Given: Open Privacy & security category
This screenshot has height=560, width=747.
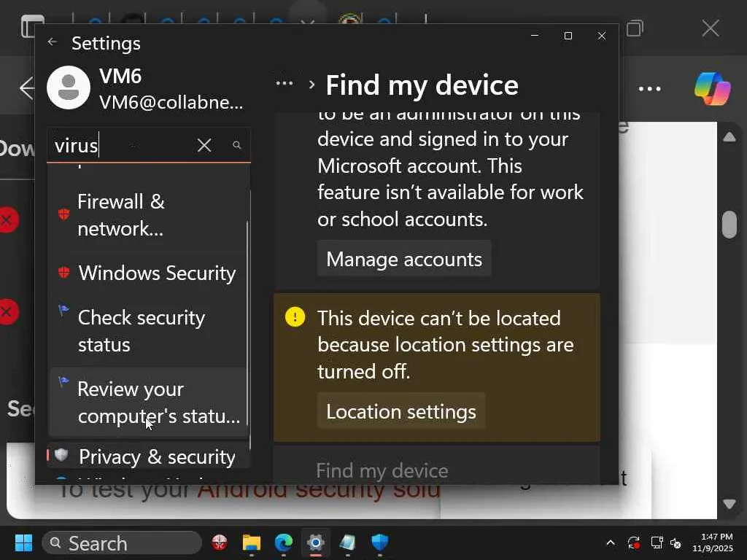Looking at the screenshot, I should click(149, 456).
